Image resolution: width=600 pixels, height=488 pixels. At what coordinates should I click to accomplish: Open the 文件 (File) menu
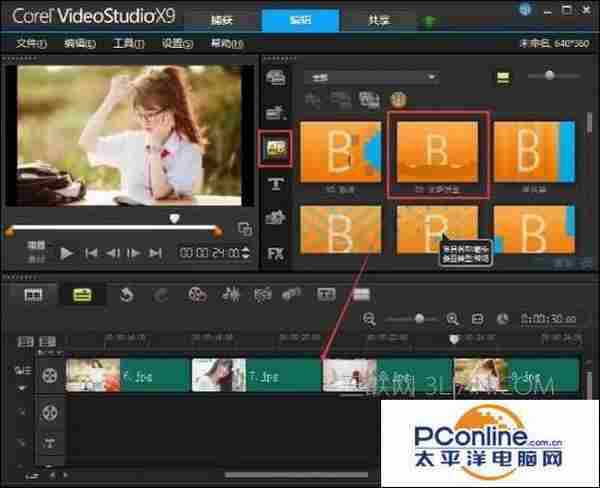coord(33,44)
